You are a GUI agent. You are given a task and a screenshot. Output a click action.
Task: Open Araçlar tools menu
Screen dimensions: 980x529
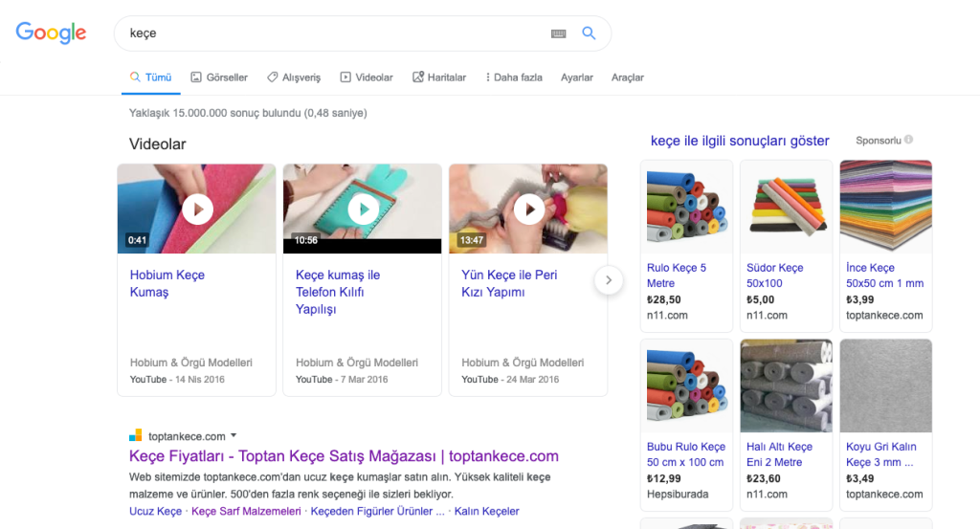point(628,77)
